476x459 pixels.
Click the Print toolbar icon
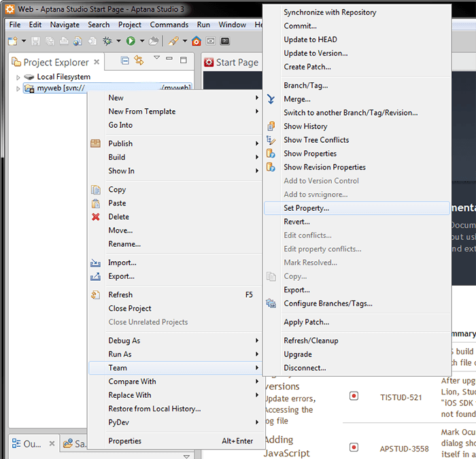[x=64, y=41]
